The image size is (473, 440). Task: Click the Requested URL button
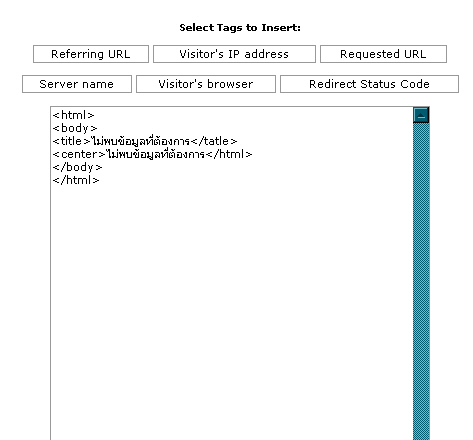coord(383,54)
